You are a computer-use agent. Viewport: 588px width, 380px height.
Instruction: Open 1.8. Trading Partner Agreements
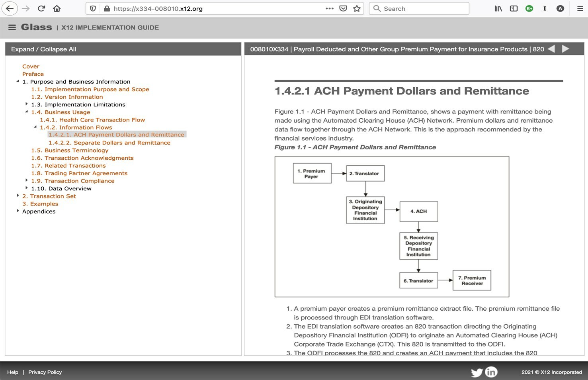coord(79,173)
